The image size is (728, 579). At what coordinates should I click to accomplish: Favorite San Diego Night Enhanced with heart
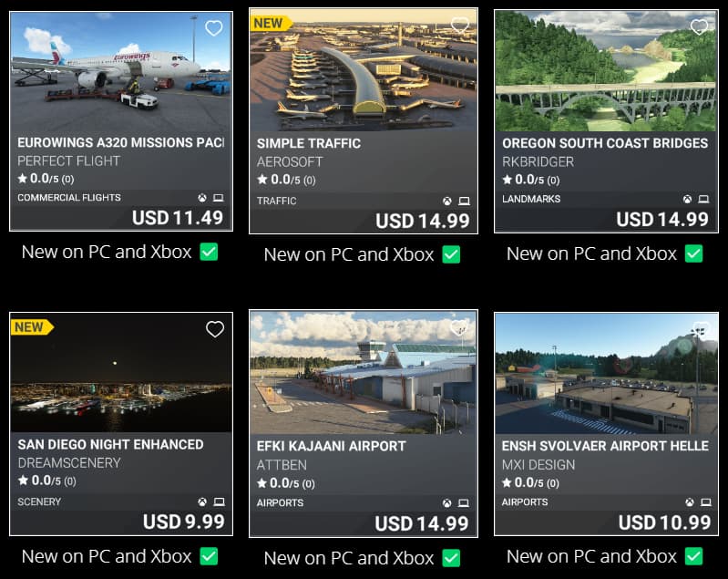pyautogui.click(x=214, y=329)
